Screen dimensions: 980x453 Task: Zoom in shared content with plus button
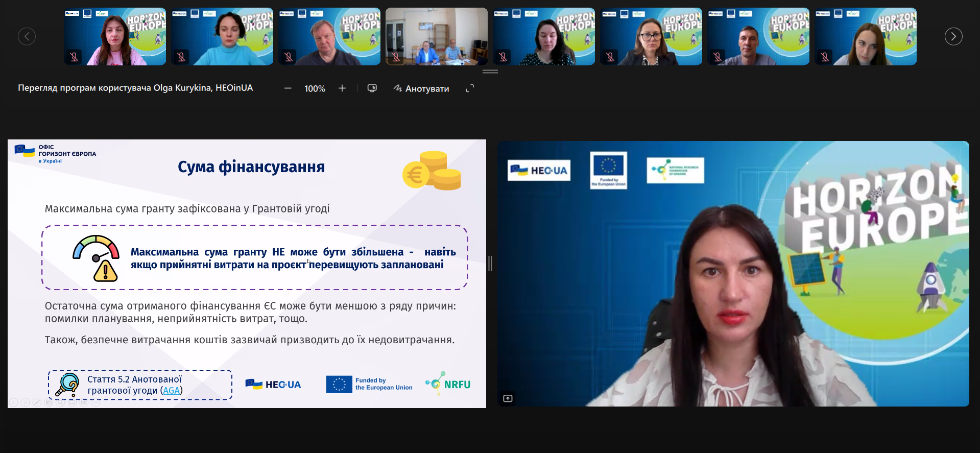[342, 88]
